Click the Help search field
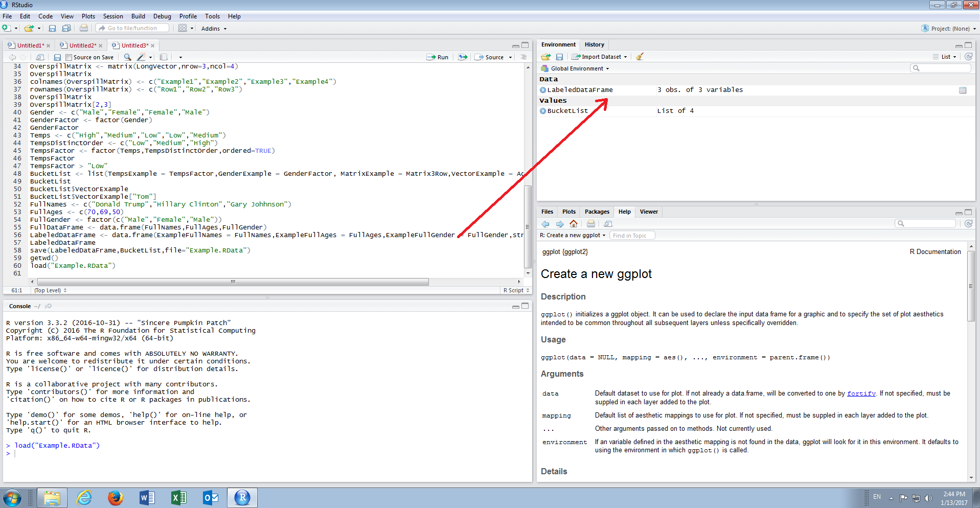The height and width of the screenshot is (508, 980). (925, 223)
